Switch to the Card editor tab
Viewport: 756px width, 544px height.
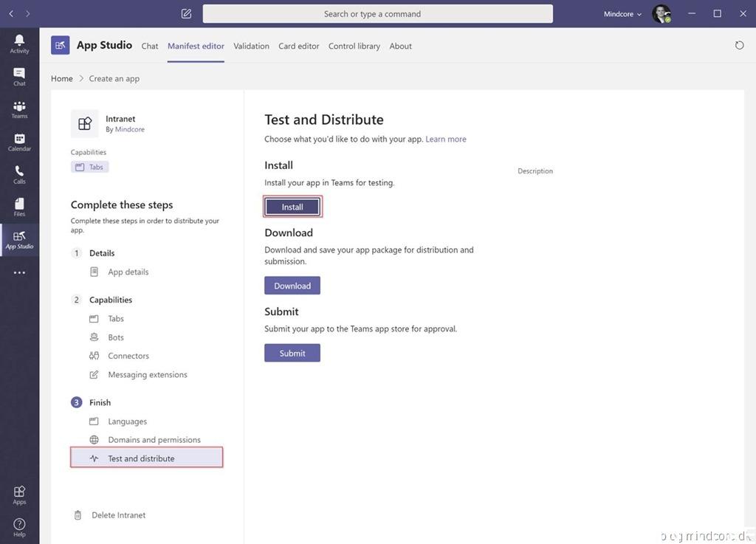click(x=298, y=46)
